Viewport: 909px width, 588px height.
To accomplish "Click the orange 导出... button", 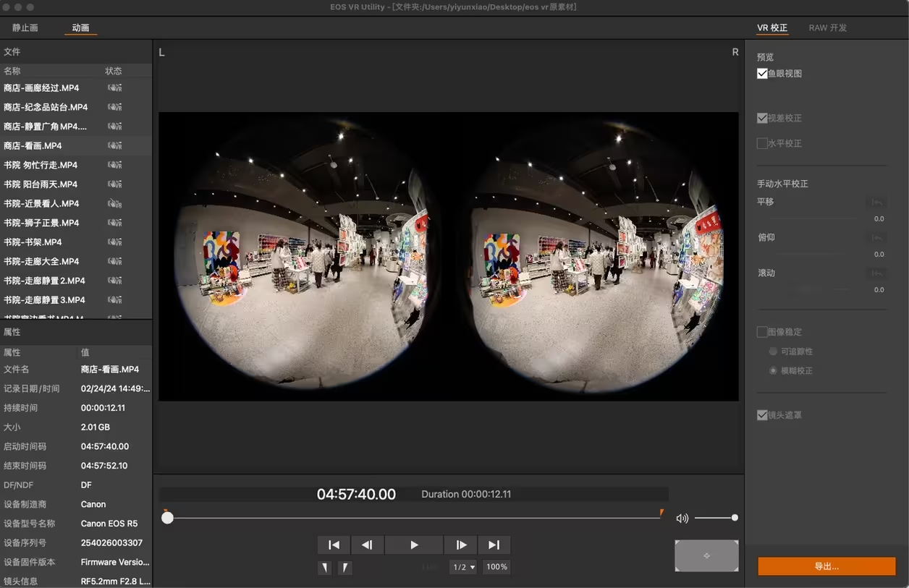I will (826, 566).
